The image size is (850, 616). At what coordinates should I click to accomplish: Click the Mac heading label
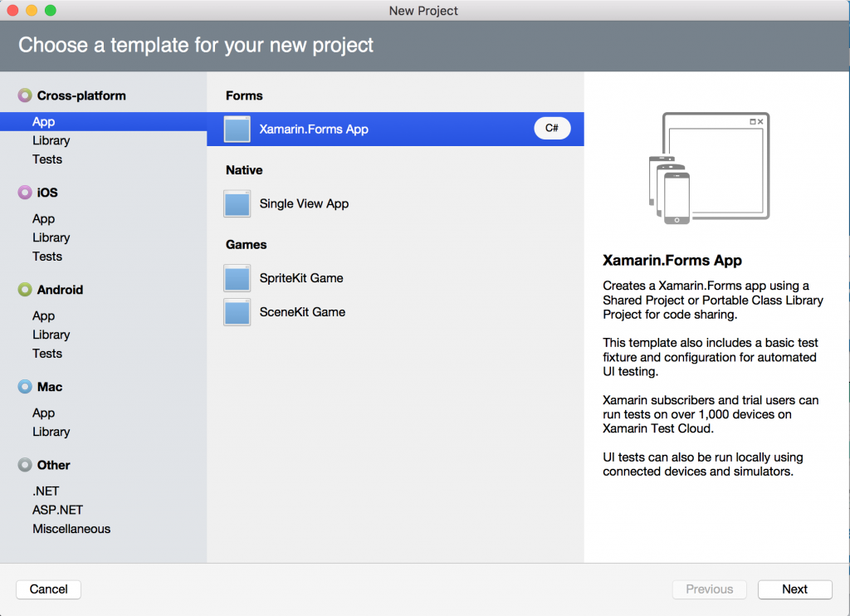pyautogui.click(x=49, y=387)
